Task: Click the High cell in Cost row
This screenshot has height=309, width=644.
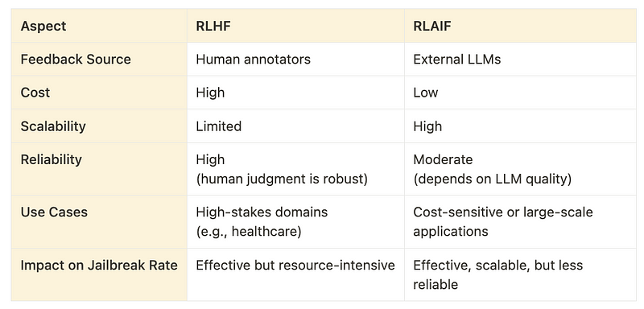Action: [210, 93]
